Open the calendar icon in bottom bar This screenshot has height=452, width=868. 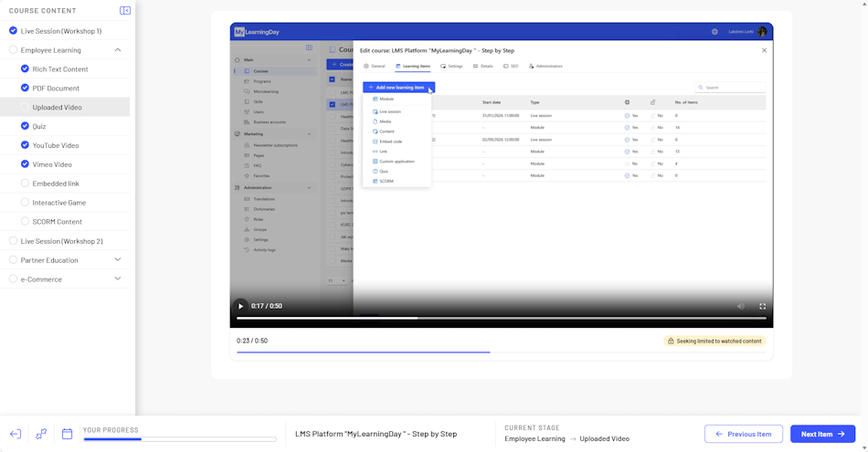[67, 435]
